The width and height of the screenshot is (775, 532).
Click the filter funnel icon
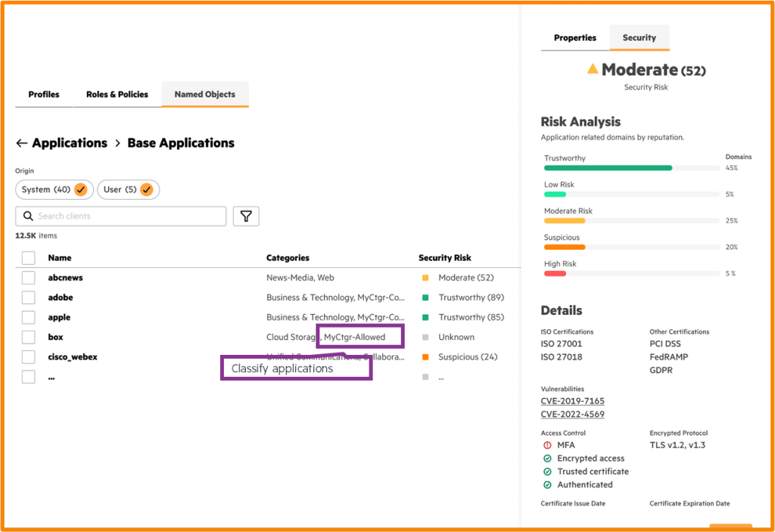(246, 216)
